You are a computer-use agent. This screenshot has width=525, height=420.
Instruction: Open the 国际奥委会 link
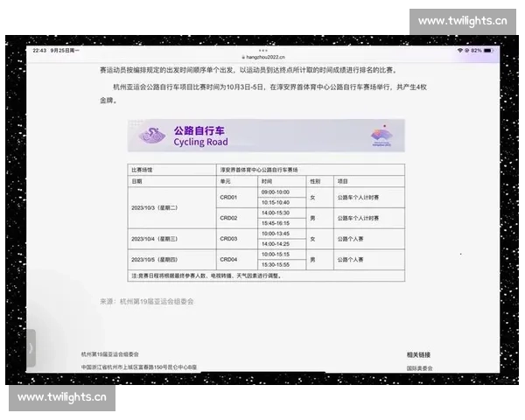[419, 368]
